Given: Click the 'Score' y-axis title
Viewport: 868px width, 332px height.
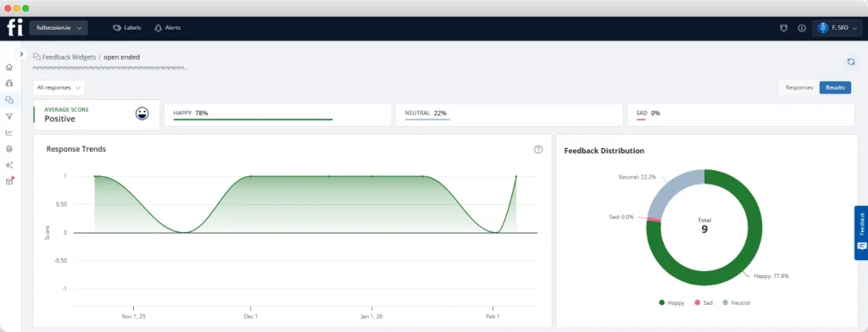Looking at the screenshot, I should pos(47,232).
